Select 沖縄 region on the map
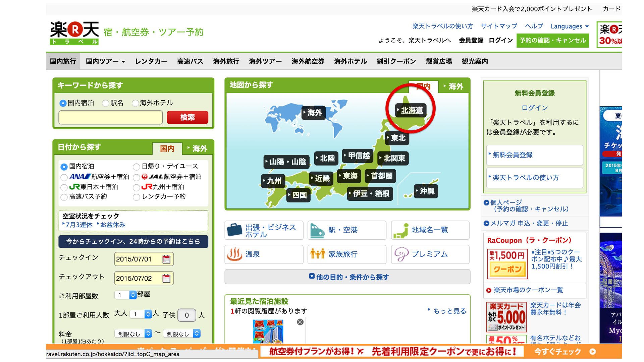 426,191
